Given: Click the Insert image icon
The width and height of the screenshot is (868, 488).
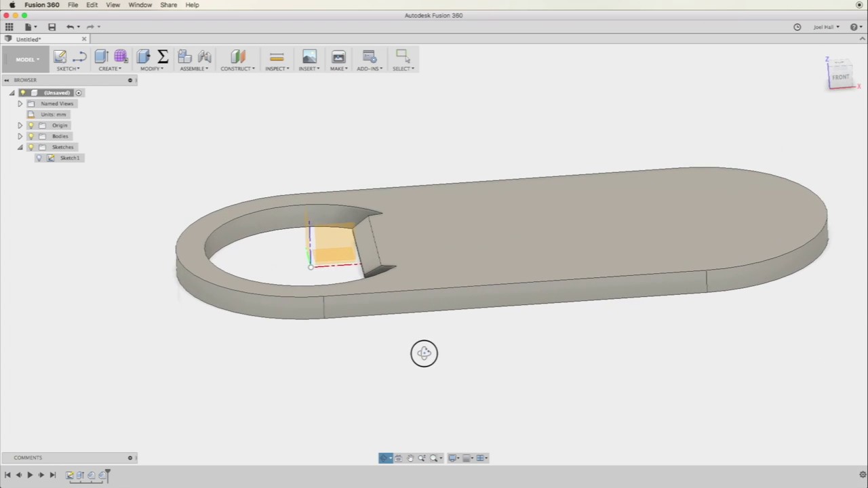Looking at the screenshot, I should pyautogui.click(x=309, y=57).
